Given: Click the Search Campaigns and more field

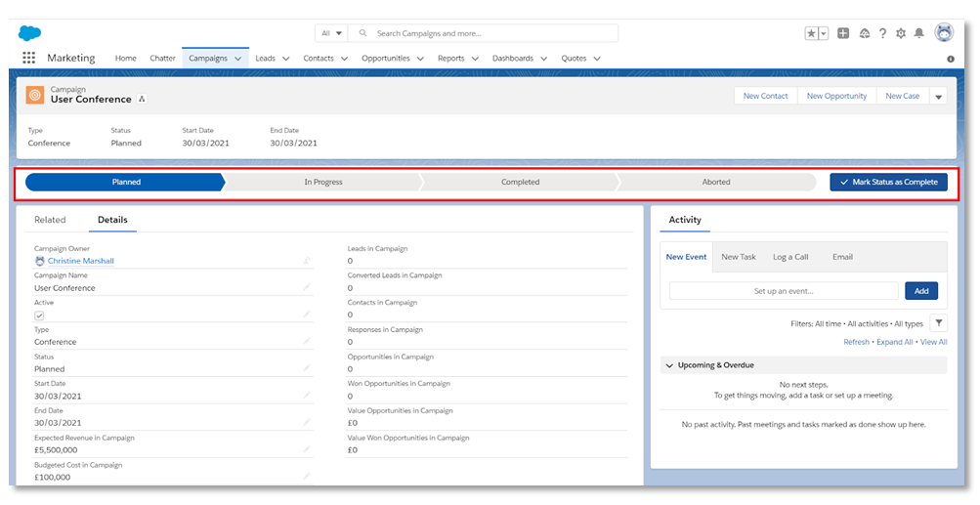Looking at the screenshot, I should (483, 33).
